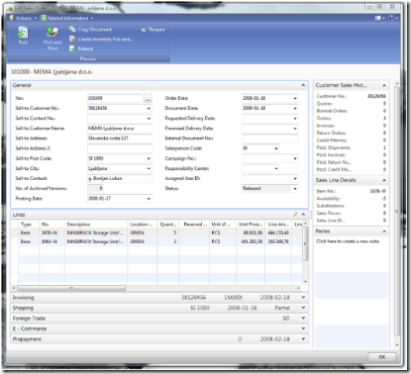Viewport: 411px width, 374px height.
Task: Click the Lines actions lightning icon
Action: click(x=295, y=214)
